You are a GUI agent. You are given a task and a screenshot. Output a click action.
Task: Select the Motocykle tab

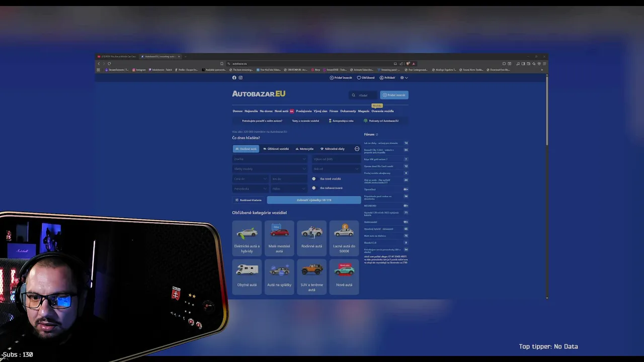click(305, 149)
